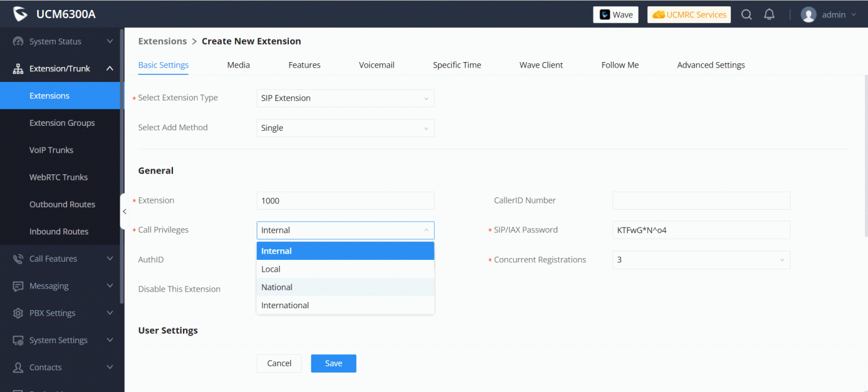Open the Concurrent Registrations dropdown
Screen dimensions: 868x392
point(701,260)
